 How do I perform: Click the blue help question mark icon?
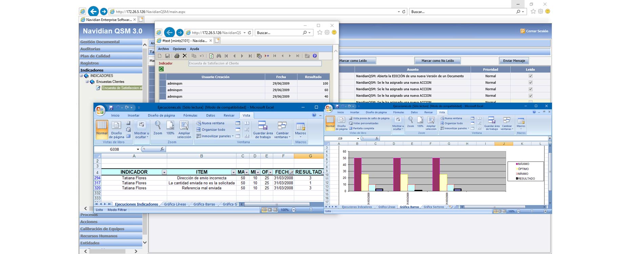coord(315,56)
